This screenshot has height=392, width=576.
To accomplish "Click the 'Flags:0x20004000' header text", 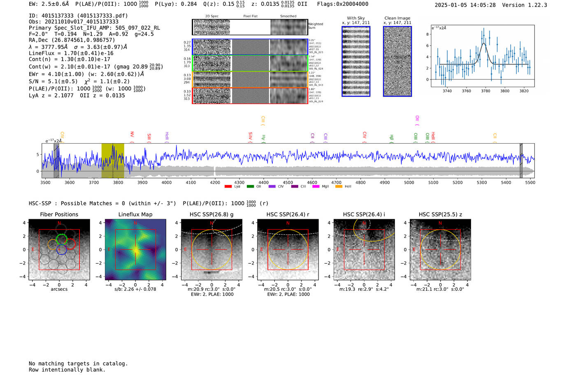I will pos(343,4).
